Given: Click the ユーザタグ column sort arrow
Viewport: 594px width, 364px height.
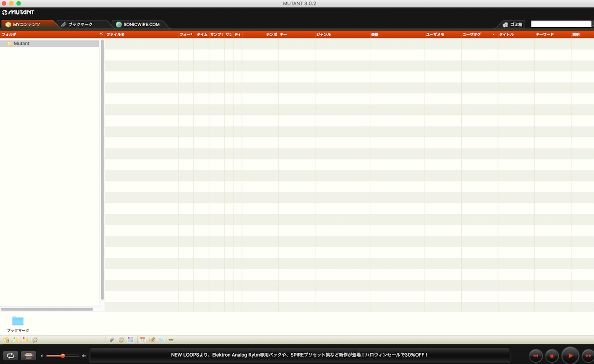Looking at the screenshot, I should click(493, 35).
